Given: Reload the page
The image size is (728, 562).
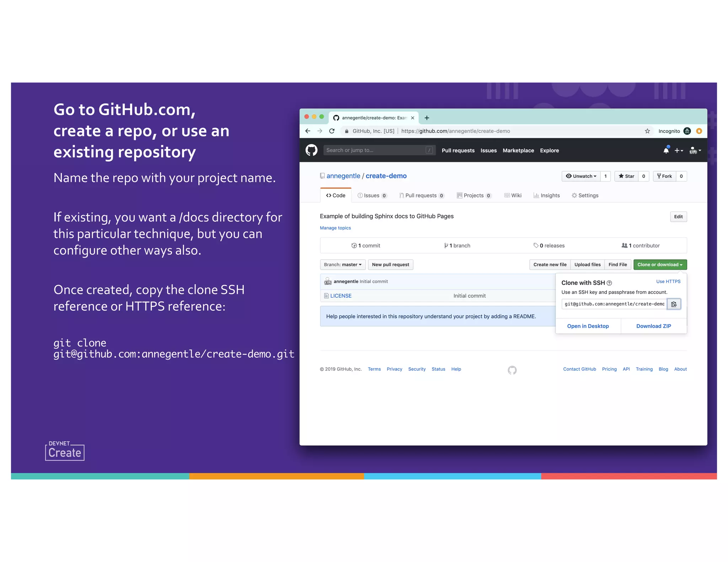Looking at the screenshot, I should 332,131.
